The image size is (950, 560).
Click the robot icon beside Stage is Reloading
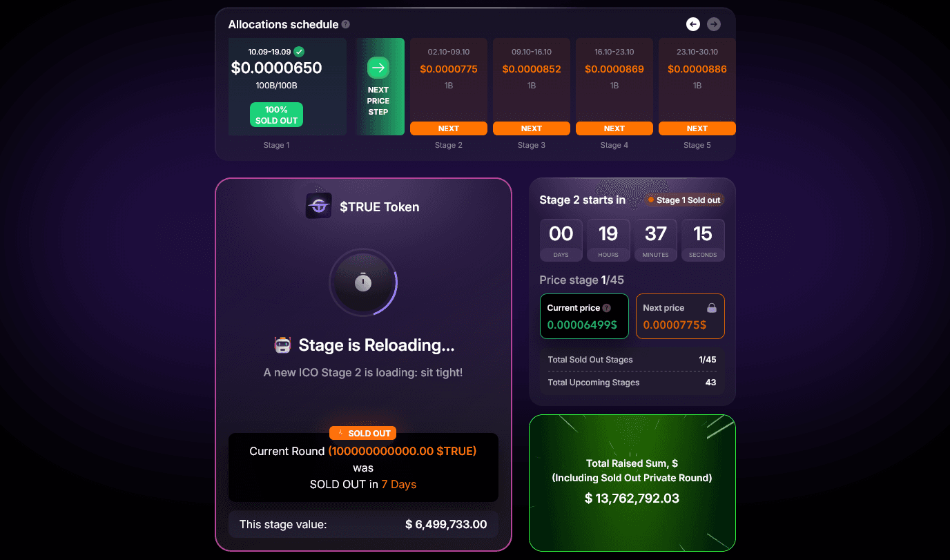282,345
